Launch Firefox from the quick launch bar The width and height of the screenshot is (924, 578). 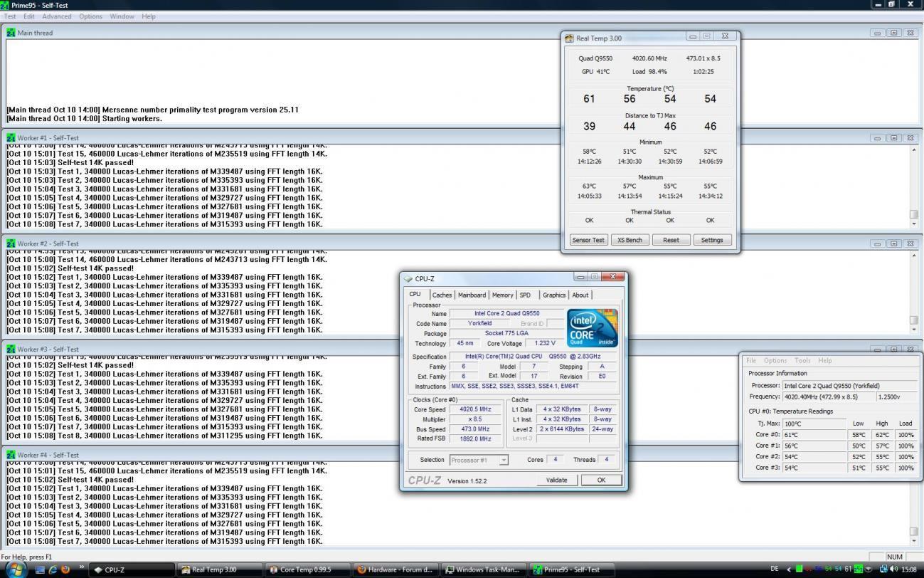click(65, 569)
